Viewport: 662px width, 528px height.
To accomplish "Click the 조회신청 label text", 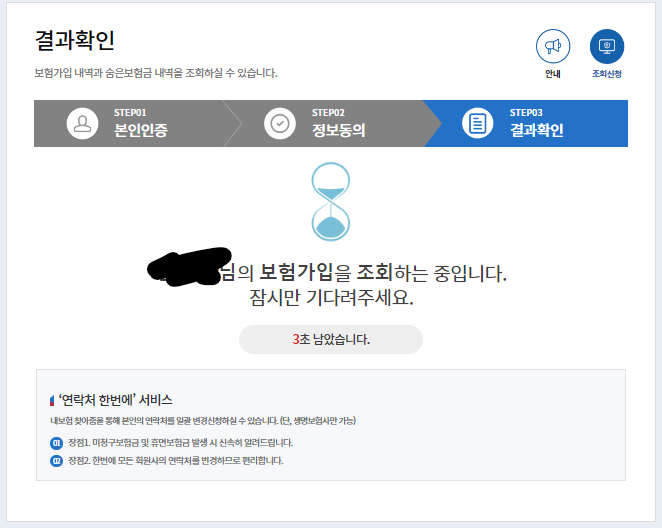I will tap(607, 74).
